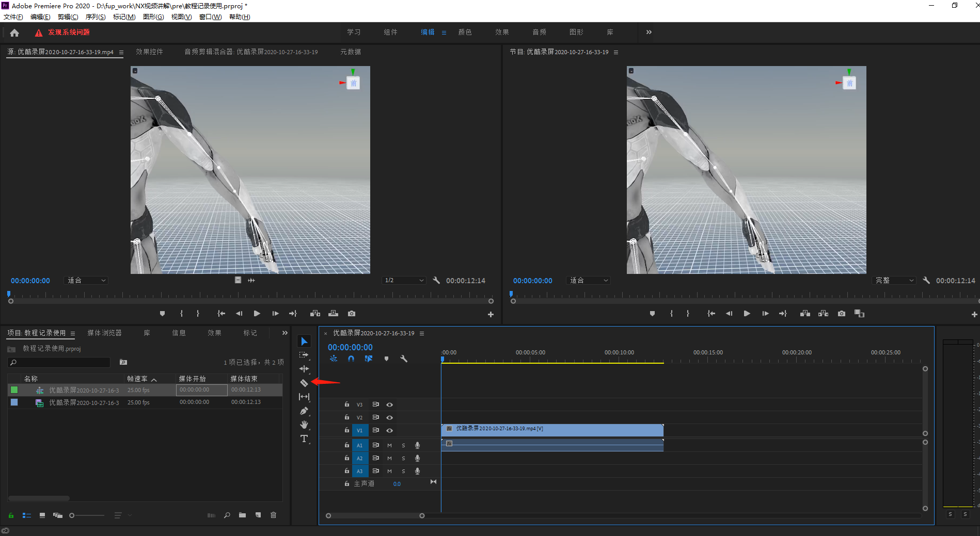Select the Hand tool
Viewport: 980px width, 536px height.
[x=304, y=425]
